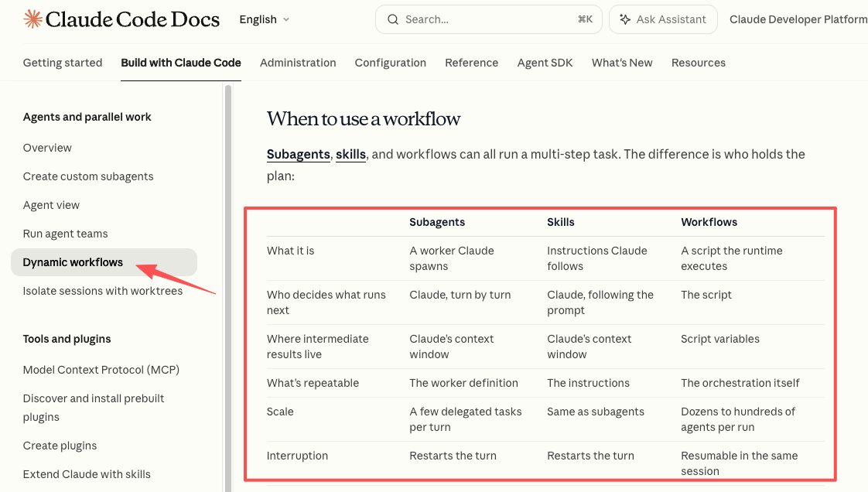This screenshot has height=492, width=868.
Task: Click the sparkle icon on Ask Assistant
Action: pos(625,19)
